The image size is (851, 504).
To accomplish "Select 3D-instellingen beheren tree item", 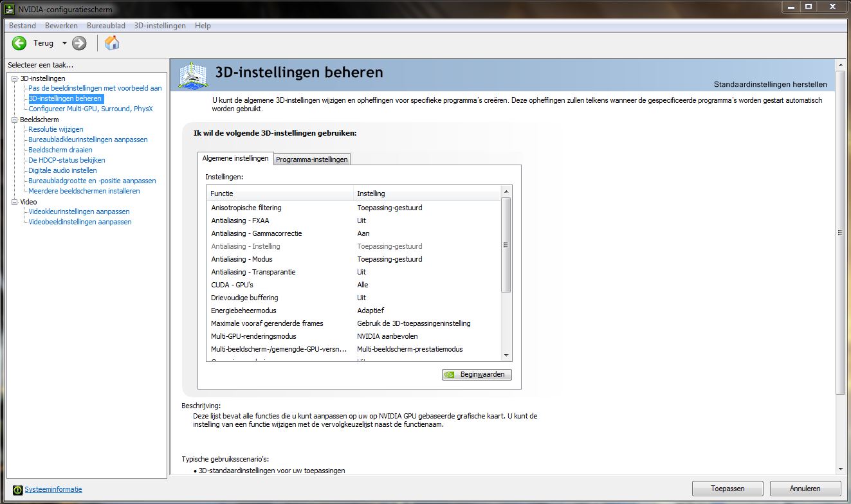I will [65, 98].
